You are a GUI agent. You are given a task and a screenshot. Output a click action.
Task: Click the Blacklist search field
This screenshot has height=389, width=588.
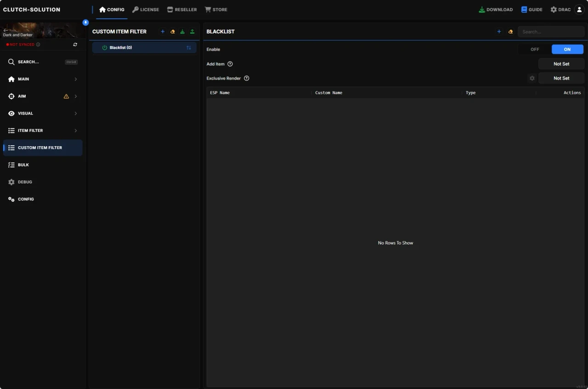point(551,32)
